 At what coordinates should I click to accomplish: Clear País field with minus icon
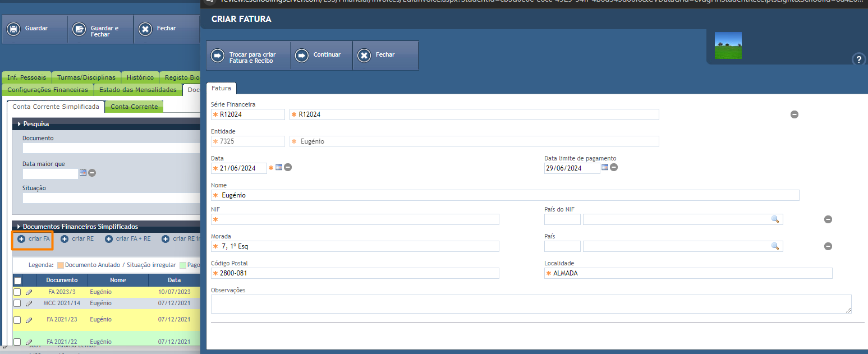(x=828, y=246)
